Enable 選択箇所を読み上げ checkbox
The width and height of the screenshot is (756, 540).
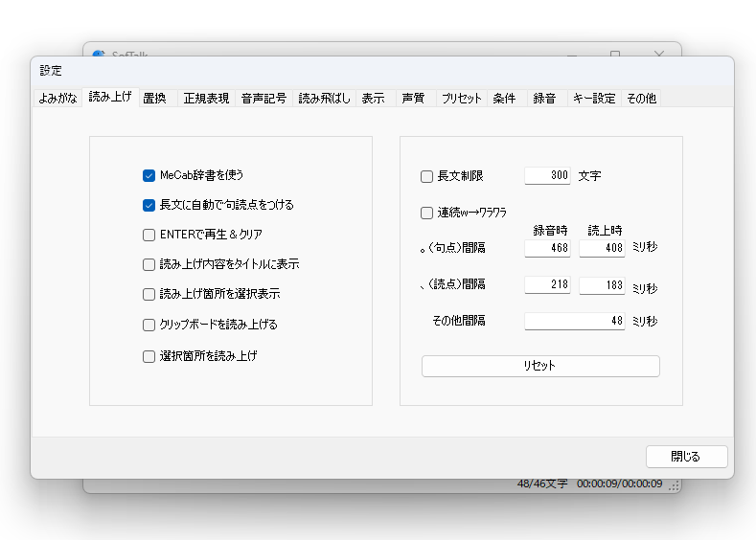149,356
